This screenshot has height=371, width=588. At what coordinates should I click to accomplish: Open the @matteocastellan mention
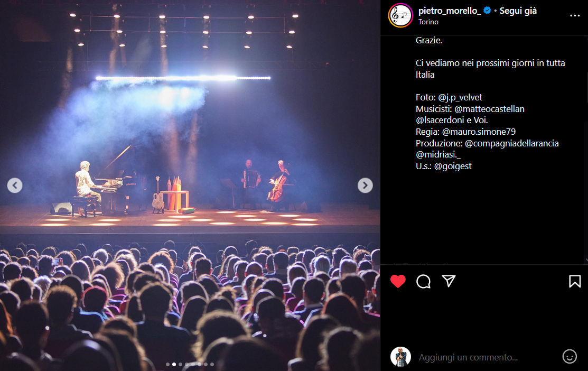(x=489, y=109)
